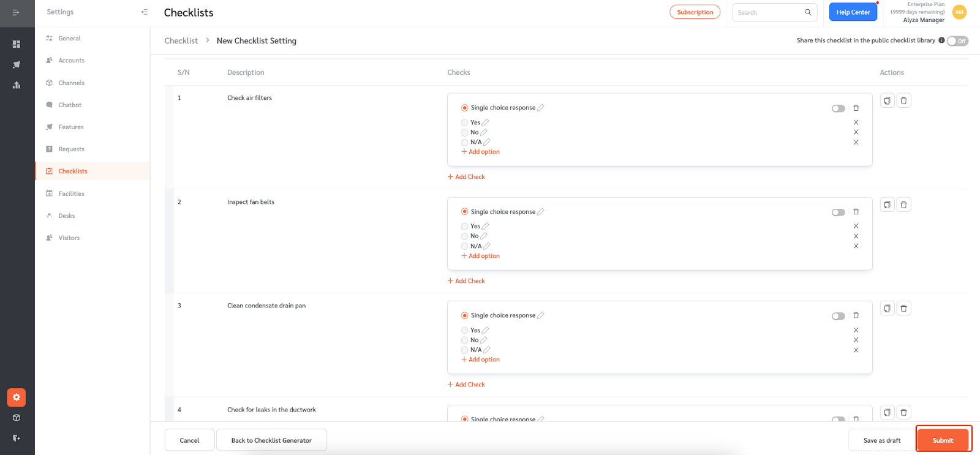
Task: Open the orange settings gear icon
Action: (17, 397)
